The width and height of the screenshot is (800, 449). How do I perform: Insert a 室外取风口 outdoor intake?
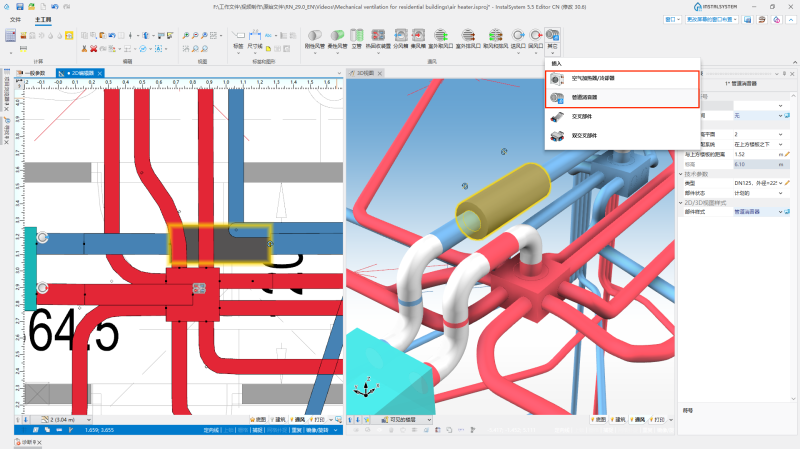coord(440,39)
